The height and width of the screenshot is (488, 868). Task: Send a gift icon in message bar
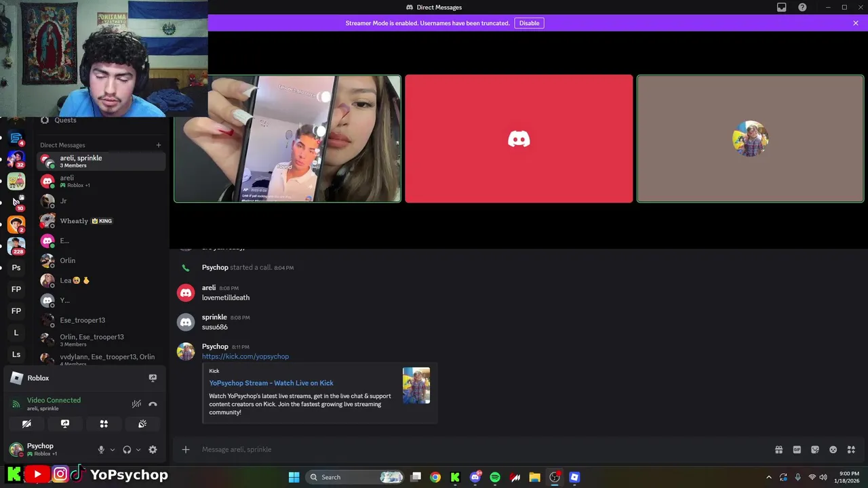[x=778, y=449]
